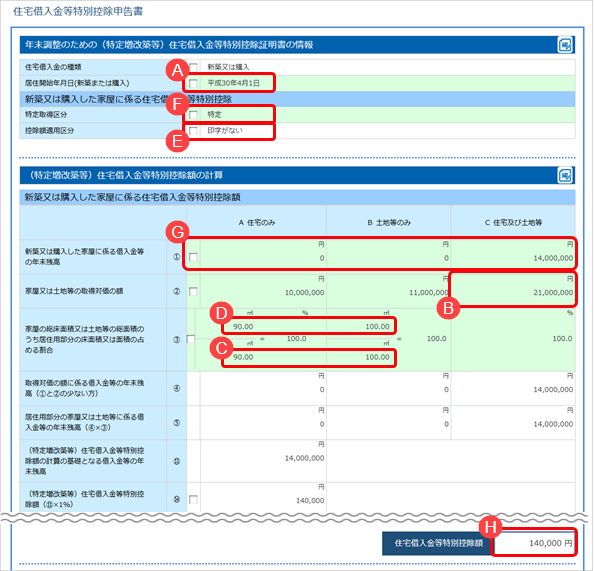The height and width of the screenshot is (571, 594).
Task: Toggle the 特定取得区分 特定 checkbox
Action: pos(193,114)
